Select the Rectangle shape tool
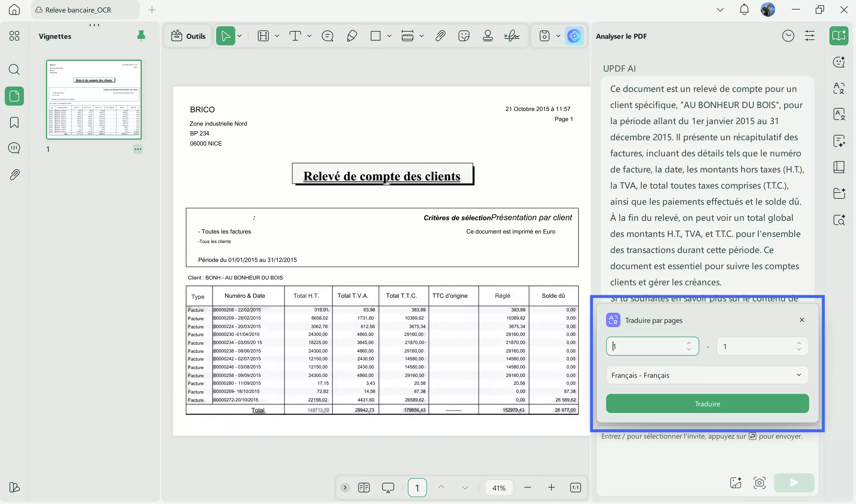 coord(376,36)
